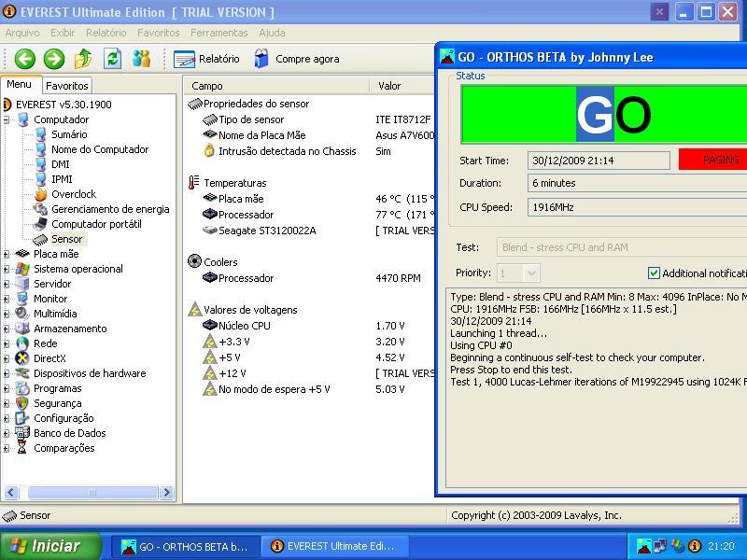This screenshot has width=747, height=560.
Task: Click the Refresh icon in EVEREST toolbar
Action: click(x=112, y=59)
